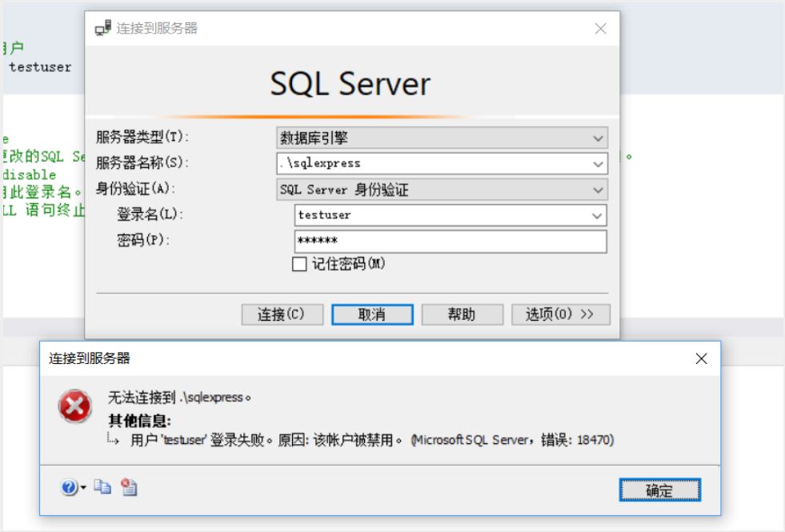
Task: Expand options with 选项(O) >> button
Action: coord(561,314)
